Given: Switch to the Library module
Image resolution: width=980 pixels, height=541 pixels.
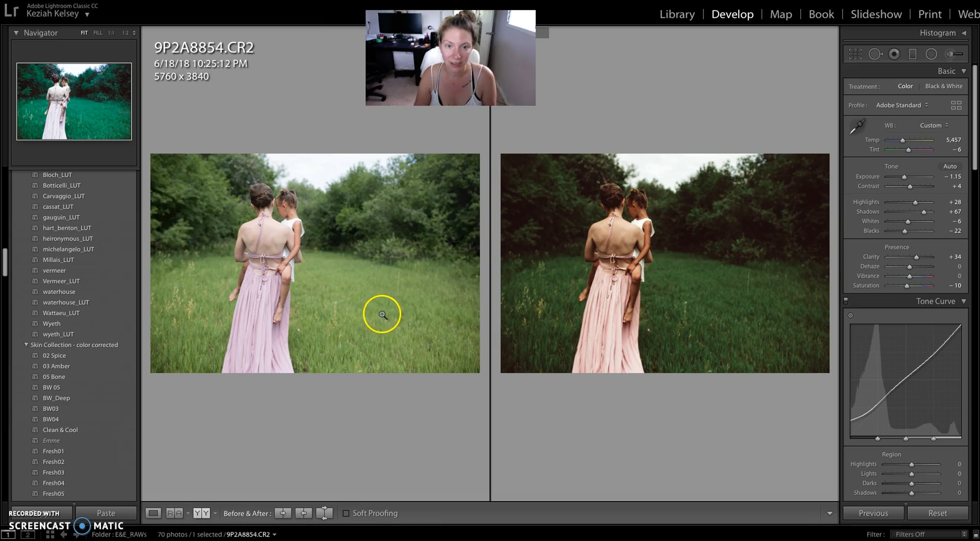Looking at the screenshot, I should click(677, 14).
